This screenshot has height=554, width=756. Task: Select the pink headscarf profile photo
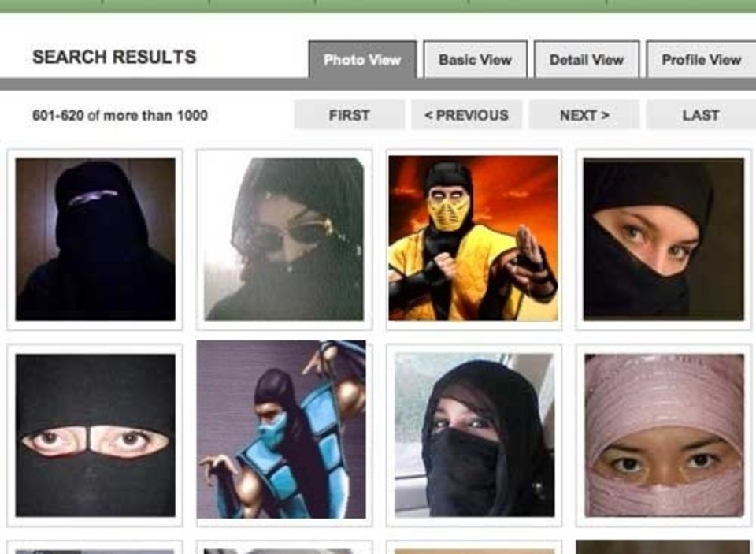(x=664, y=435)
